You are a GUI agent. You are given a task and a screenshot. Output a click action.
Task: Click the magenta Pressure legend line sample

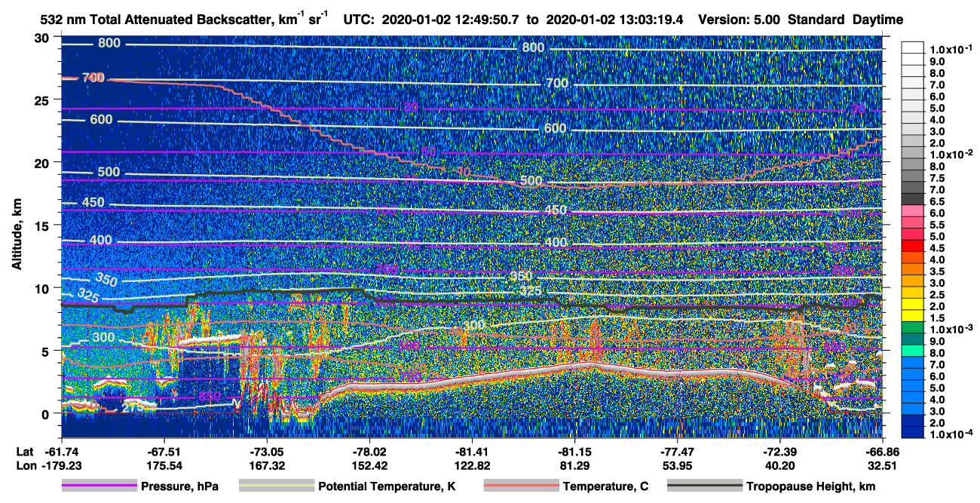[x=98, y=486]
